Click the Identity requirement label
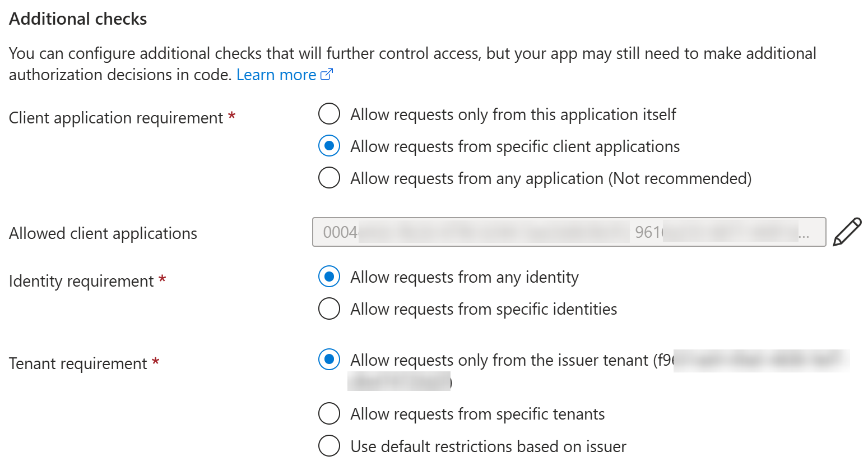This screenshot has height=465, width=868. 81,281
